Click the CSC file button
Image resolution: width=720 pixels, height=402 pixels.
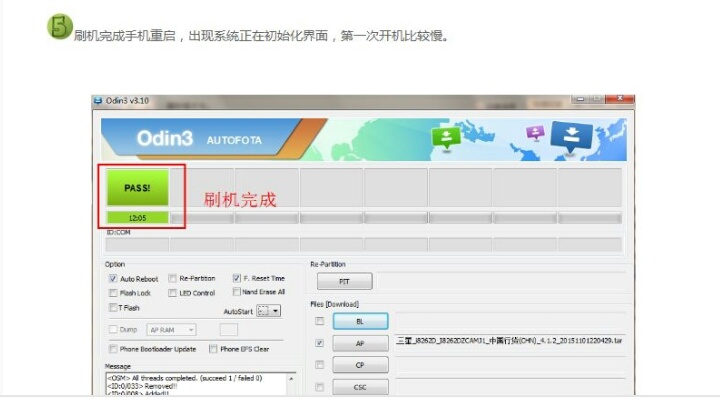coord(360,387)
